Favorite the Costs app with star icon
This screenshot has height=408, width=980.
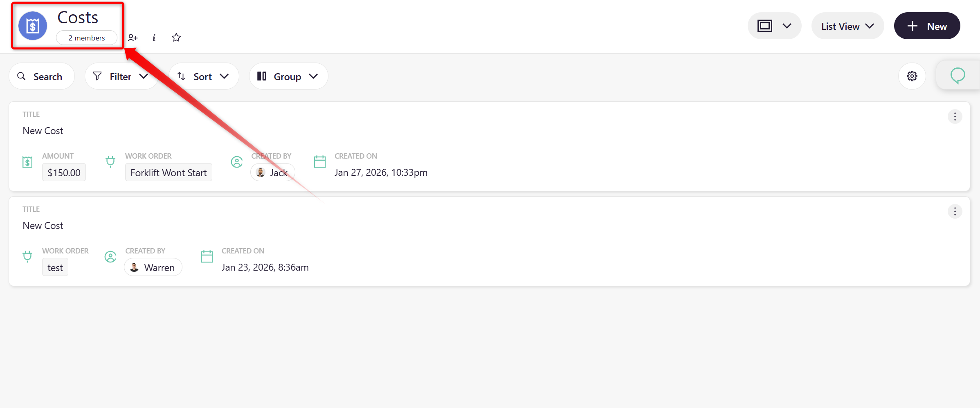click(176, 38)
